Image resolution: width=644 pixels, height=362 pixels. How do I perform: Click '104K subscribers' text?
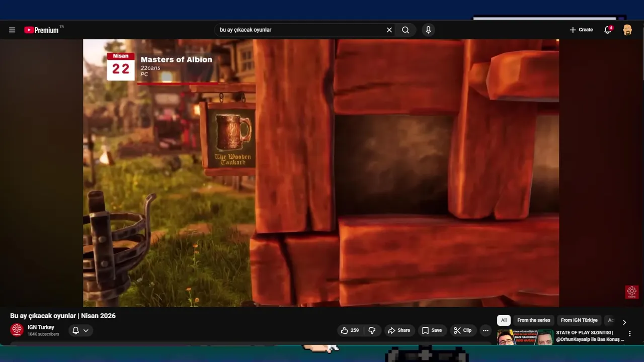click(x=43, y=334)
